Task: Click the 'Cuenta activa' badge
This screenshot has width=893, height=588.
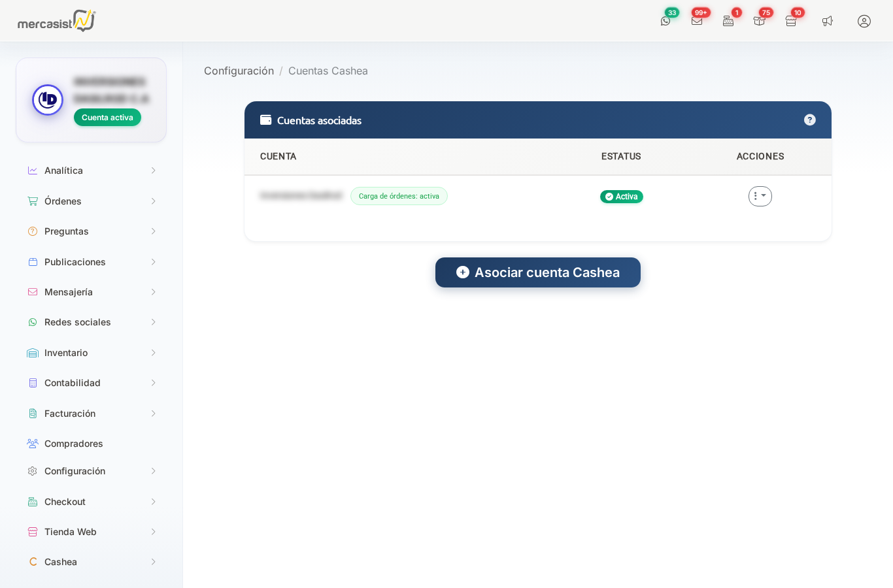Action: 107,118
